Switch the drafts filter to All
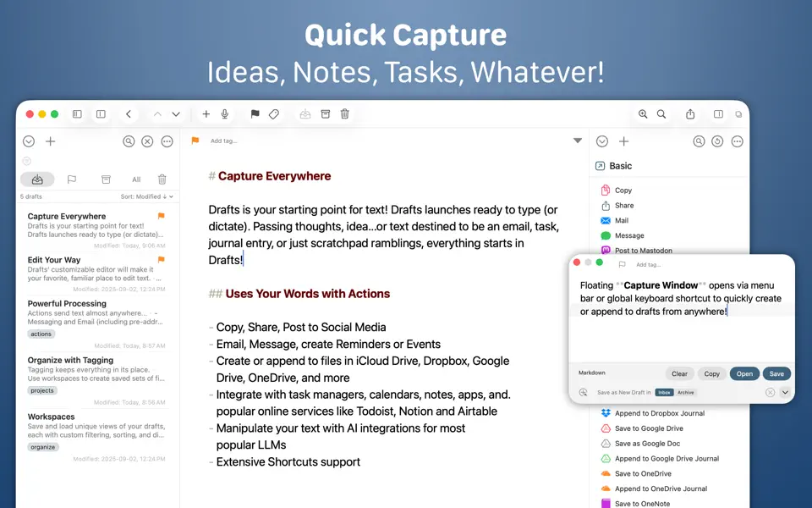 tap(136, 179)
